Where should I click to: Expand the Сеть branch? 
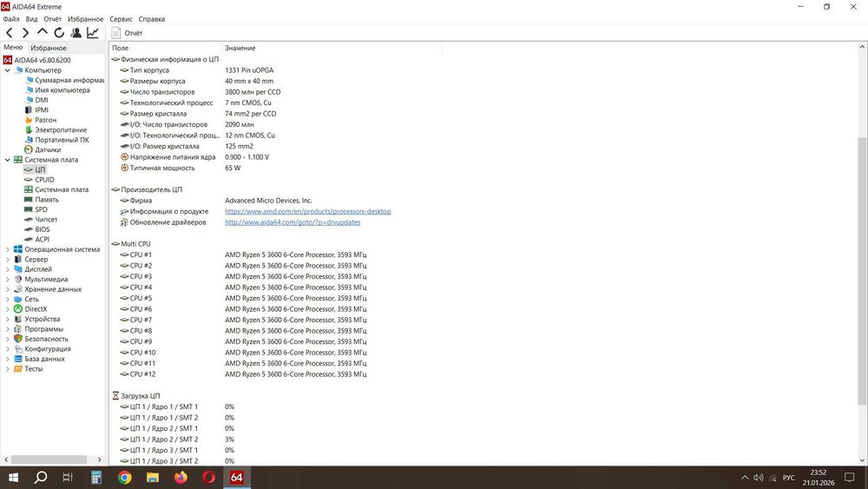[7, 299]
